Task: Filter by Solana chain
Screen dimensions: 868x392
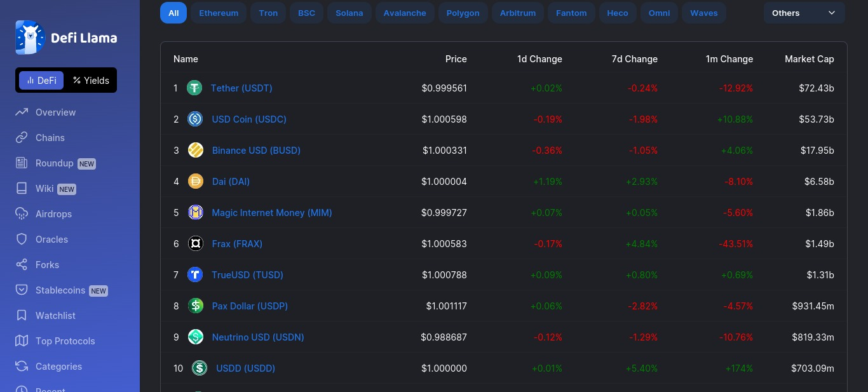Action: pos(349,13)
